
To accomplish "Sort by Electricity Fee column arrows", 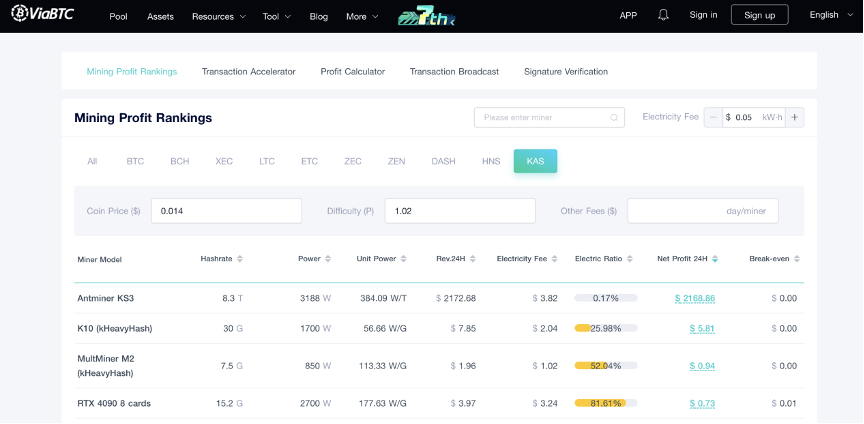I will (554, 259).
